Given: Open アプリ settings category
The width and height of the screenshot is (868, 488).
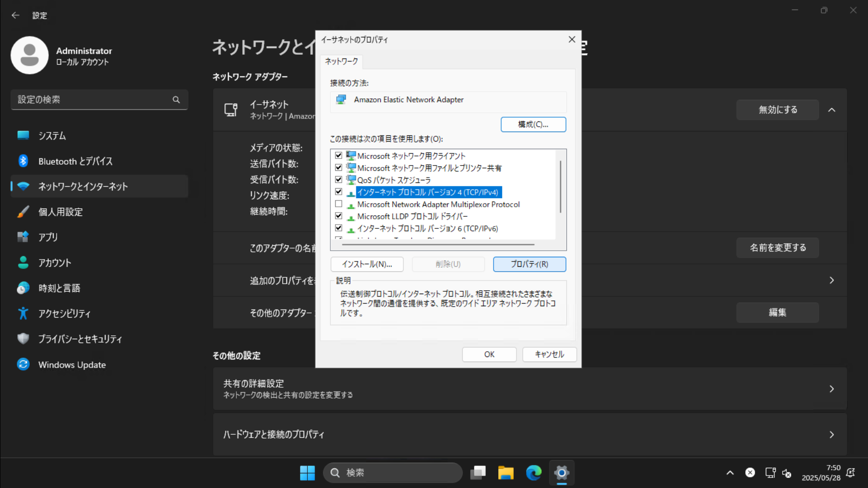Looking at the screenshot, I should click(99, 237).
